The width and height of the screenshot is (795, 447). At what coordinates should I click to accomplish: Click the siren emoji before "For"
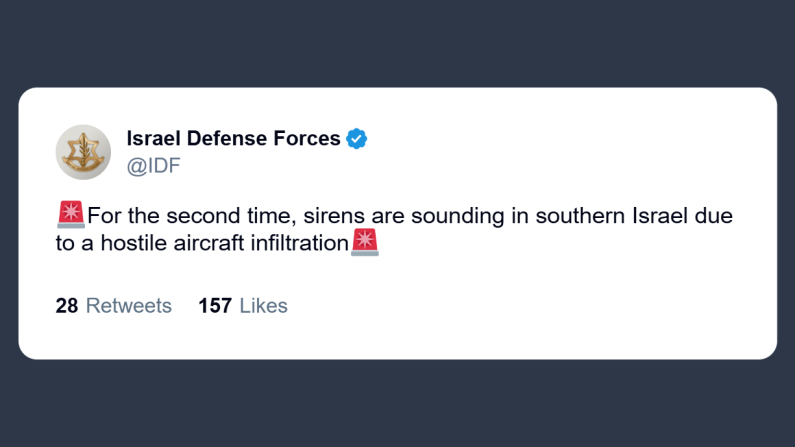[70, 214]
